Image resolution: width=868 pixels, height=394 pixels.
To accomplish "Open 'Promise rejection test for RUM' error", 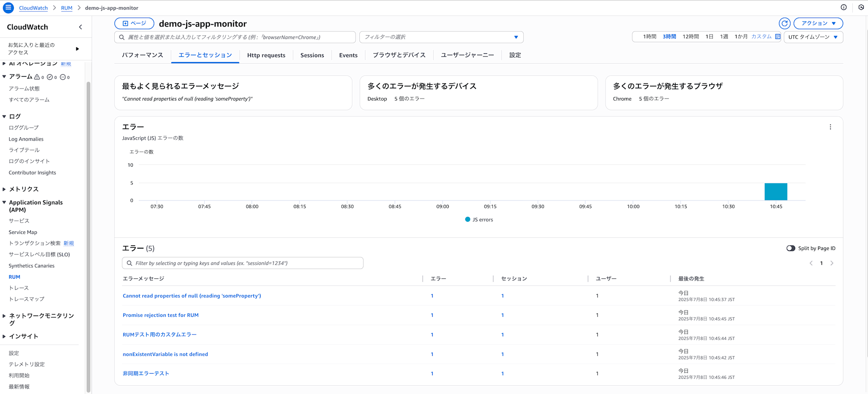I will 161,315.
